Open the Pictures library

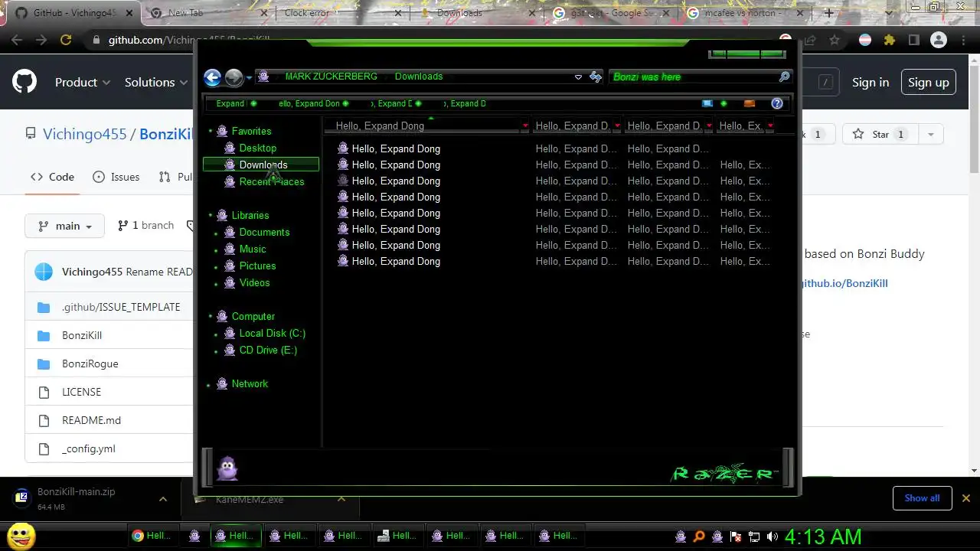point(257,266)
